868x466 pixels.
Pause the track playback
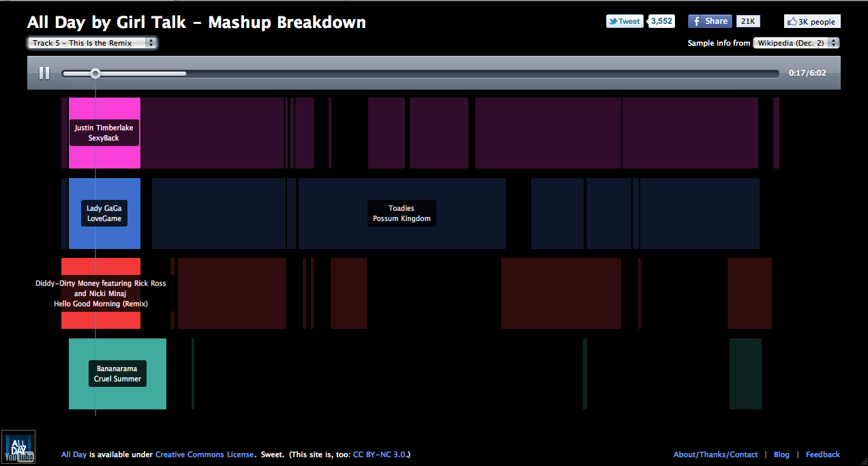point(44,73)
